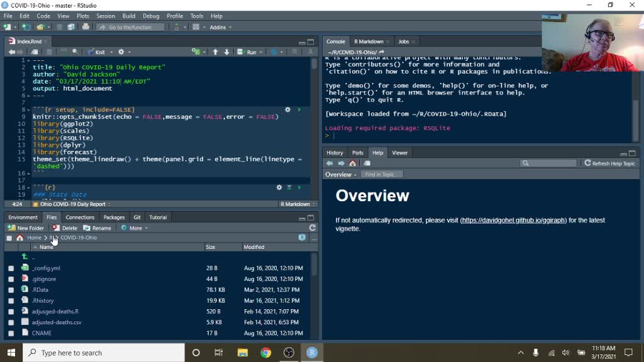The height and width of the screenshot is (362, 644).
Task: Open the Overview topic dropdown in Help
Action: [341, 175]
